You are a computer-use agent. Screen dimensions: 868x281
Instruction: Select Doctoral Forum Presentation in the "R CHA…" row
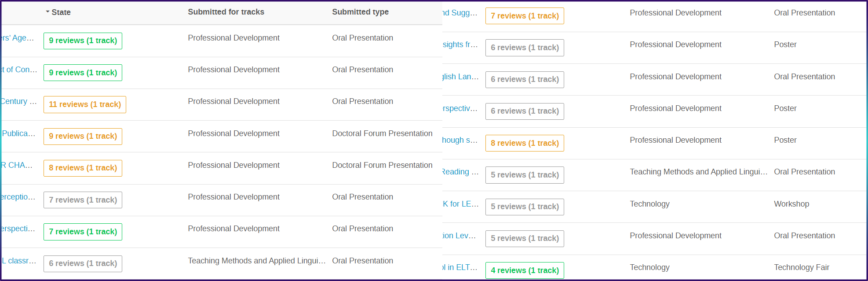(x=382, y=165)
